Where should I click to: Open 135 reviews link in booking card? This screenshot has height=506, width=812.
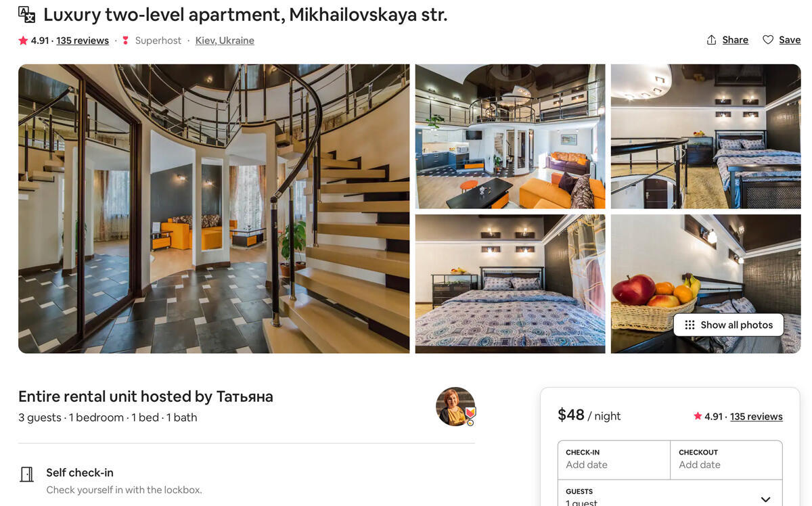coord(756,416)
